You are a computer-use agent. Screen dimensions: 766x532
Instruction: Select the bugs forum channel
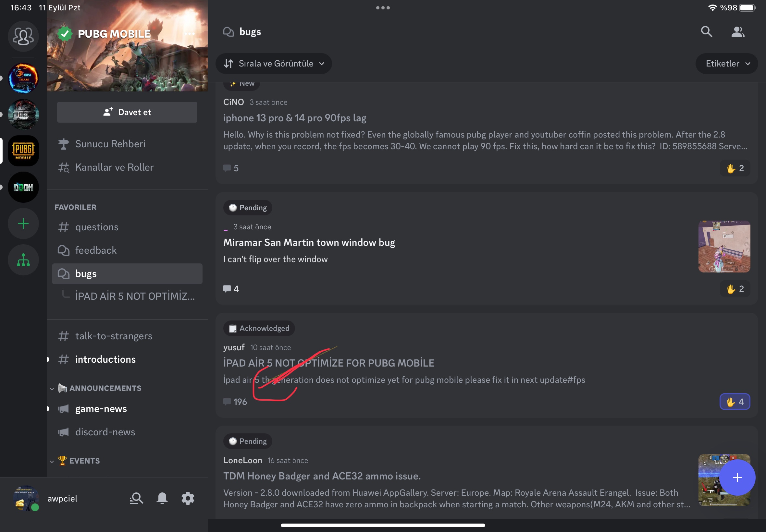tap(127, 274)
